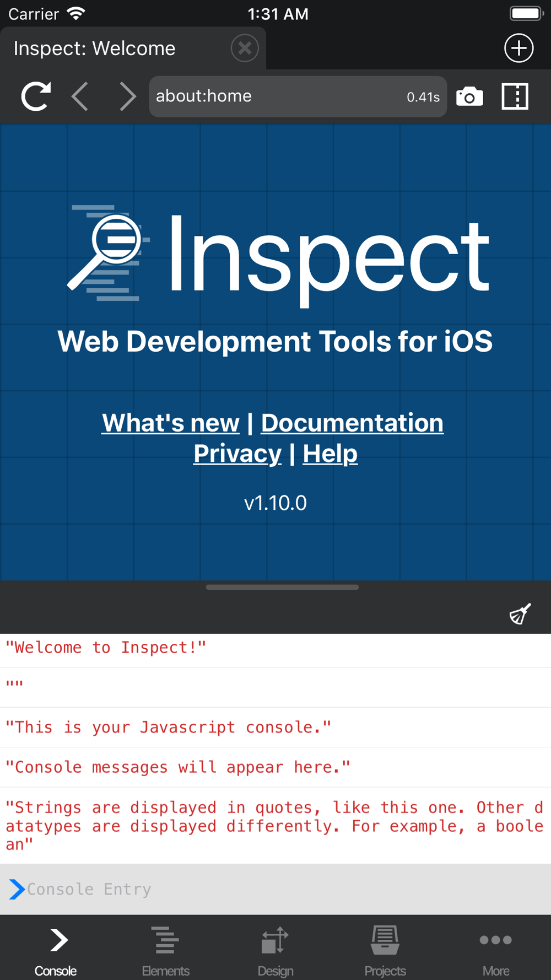Reload the current page
The width and height of the screenshot is (551, 980).
point(36,96)
